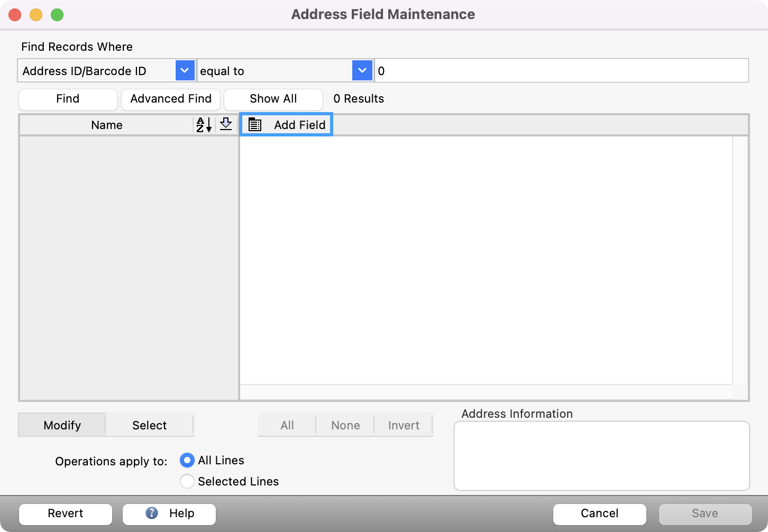Click the Find button
The width and height of the screenshot is (768, 532).
[68, 99]
